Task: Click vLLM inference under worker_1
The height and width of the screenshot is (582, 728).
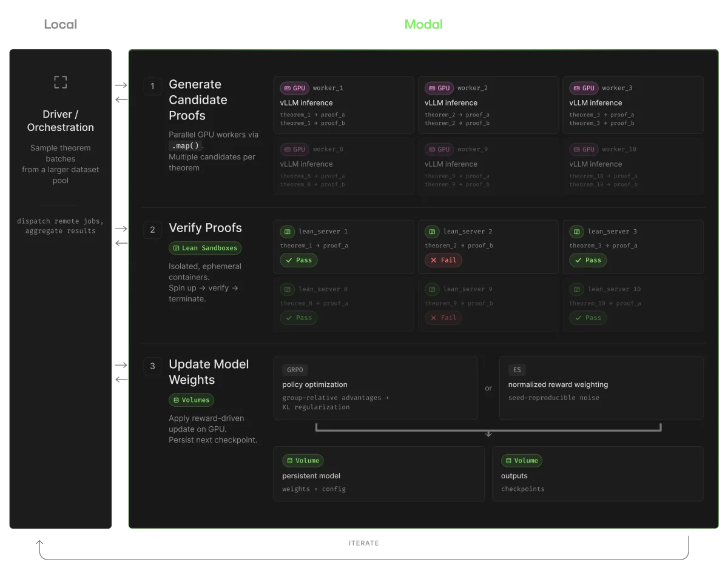Action: tap(306, 103)
